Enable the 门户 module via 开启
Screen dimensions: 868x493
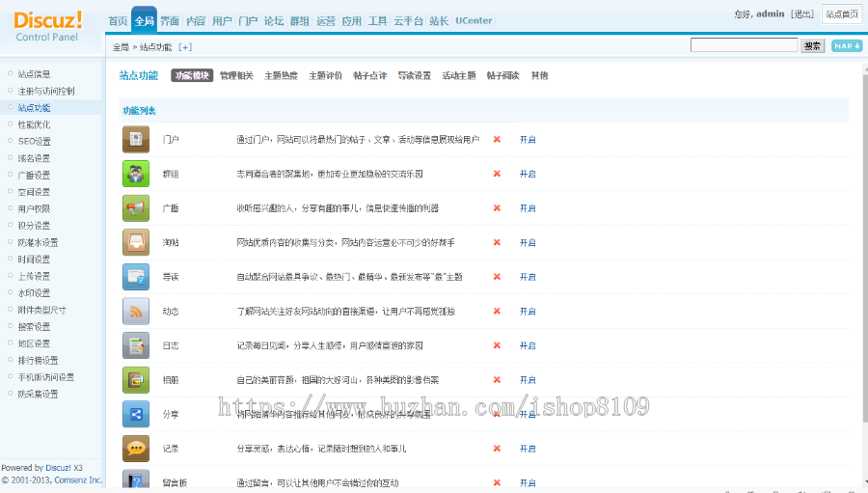pyautogui.click(x=528, y=140)
